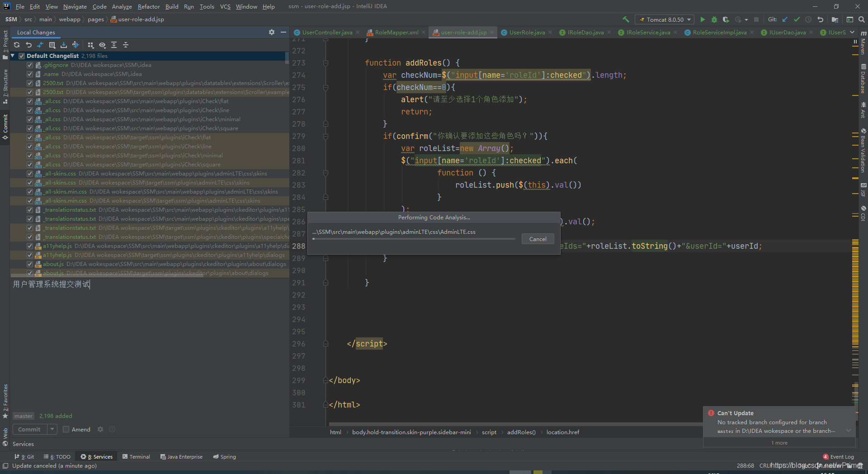Image resolution: width=868 pixels, height=474 pixels.
Task: Toggle checkbox for _all-skins.min.css in src
Action: [30, 191]
